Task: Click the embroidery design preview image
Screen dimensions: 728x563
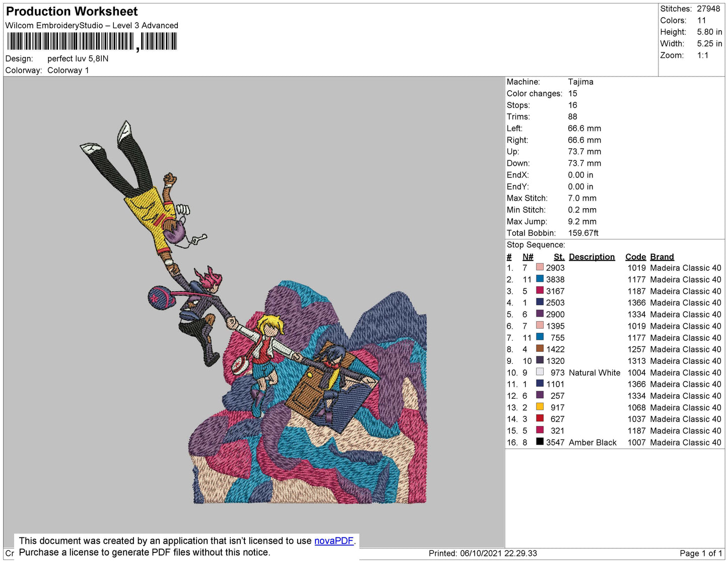Action: pos(254,312)
